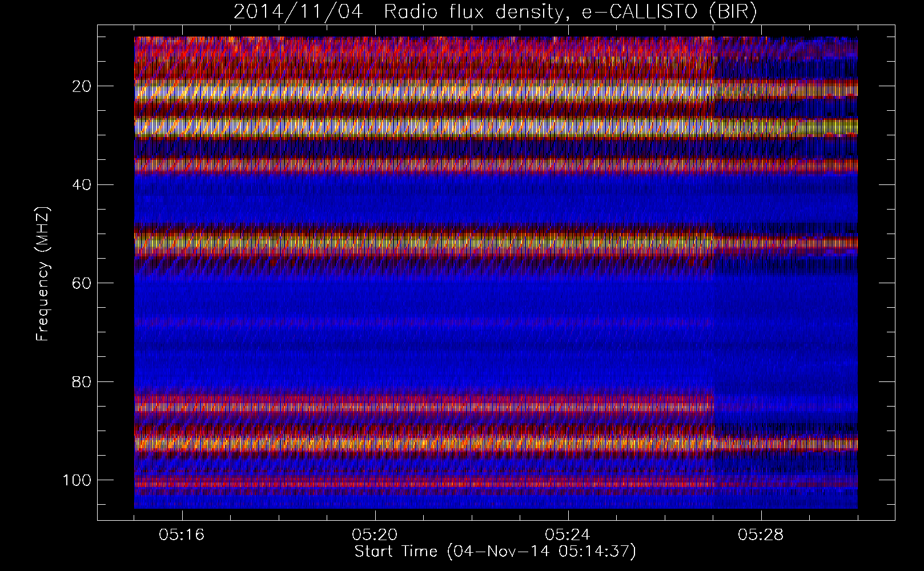Click the 'Frequency (MHZ)' axis label
Screen dimensions: 924x571
[43, 274]
